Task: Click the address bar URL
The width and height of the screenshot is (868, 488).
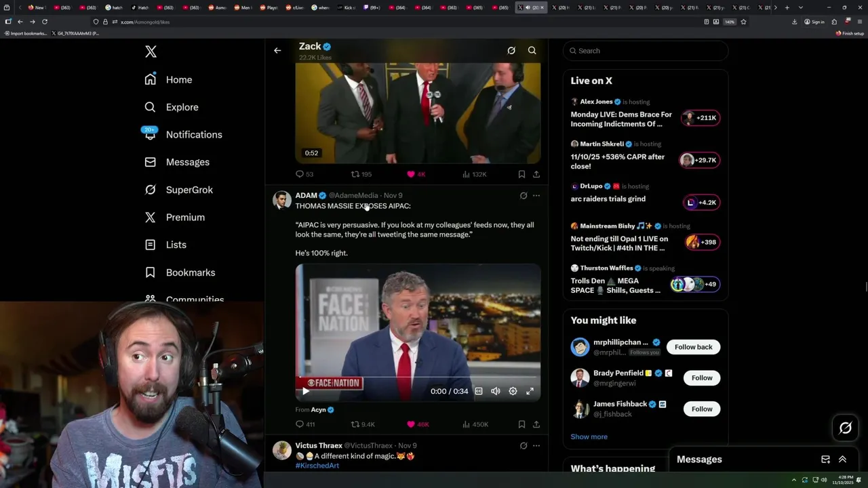Action: coord(145,22)
